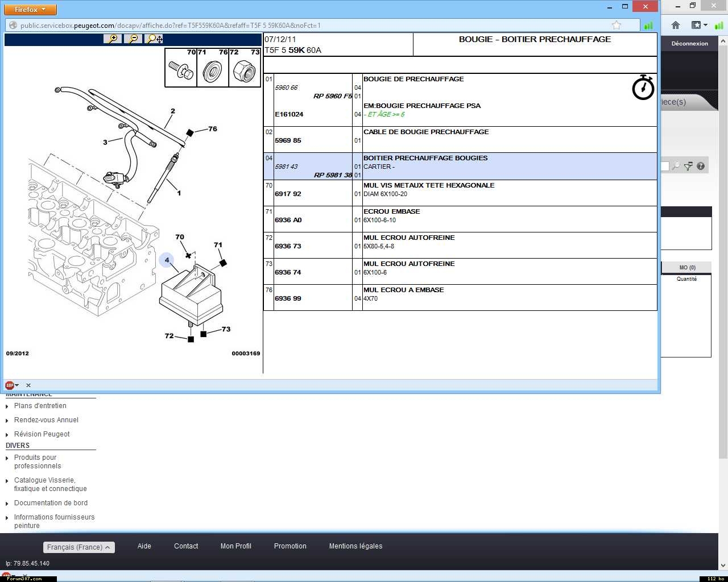
Task: Click the stopwatch icon in glow plug row
Action: tap(643, 88)
